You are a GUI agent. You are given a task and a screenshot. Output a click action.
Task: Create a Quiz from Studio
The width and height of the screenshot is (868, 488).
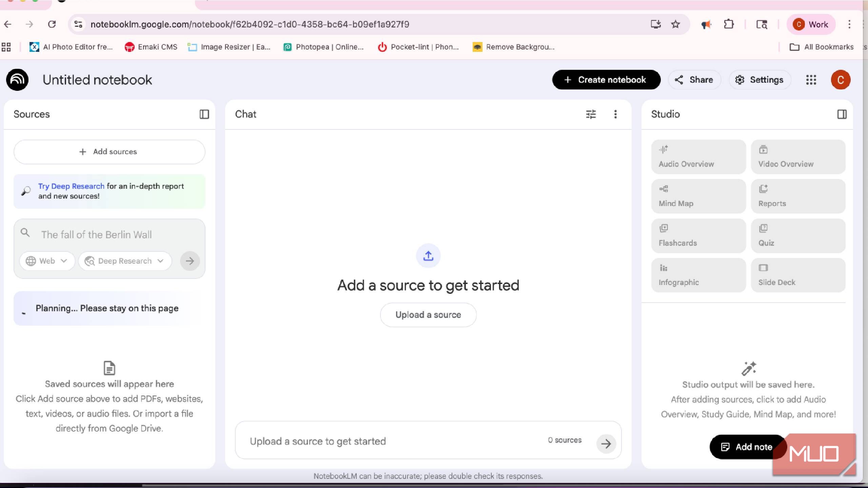pyautogui.click(x=798, y=236)
